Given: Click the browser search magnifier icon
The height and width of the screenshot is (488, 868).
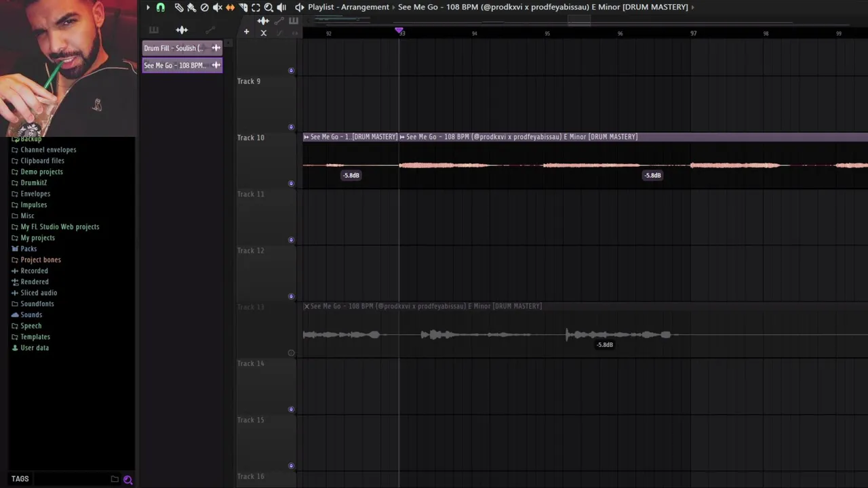Looking at the screenshot, I should (x=128, y=480).
